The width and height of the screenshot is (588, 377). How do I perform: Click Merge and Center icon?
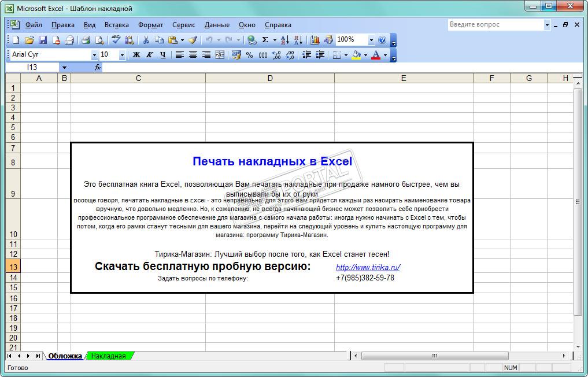[219, 55]
